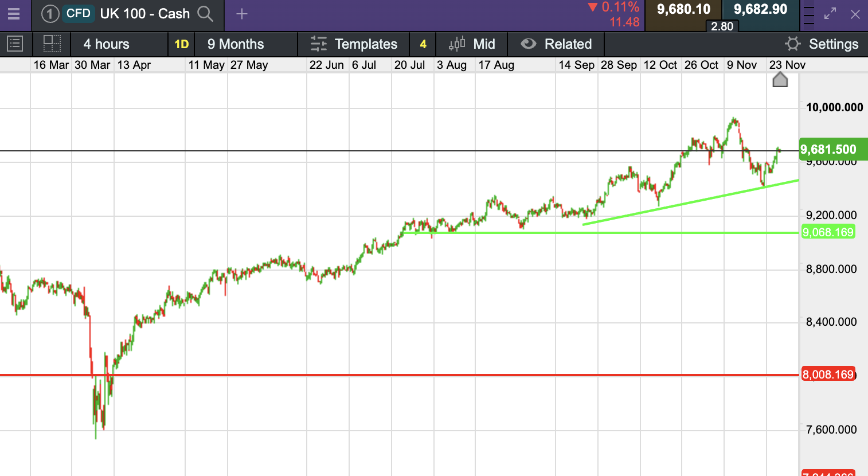
Task: Click the CFD product type badge
Action: 79,13
